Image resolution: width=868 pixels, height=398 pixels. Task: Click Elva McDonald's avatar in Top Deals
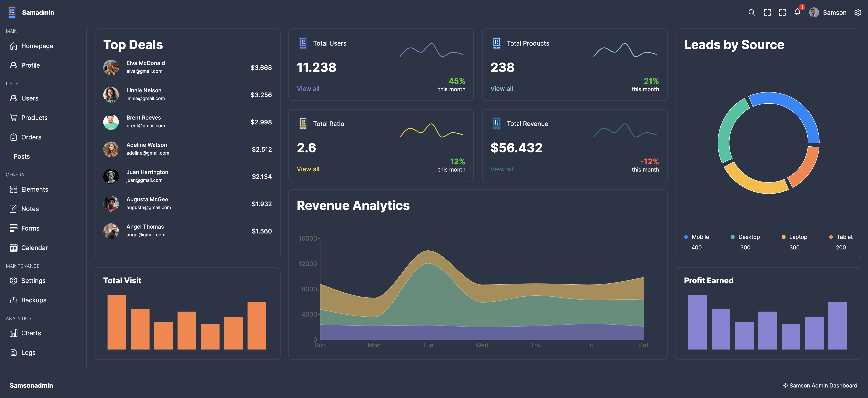pyautogui.click(x=111, y=67)
